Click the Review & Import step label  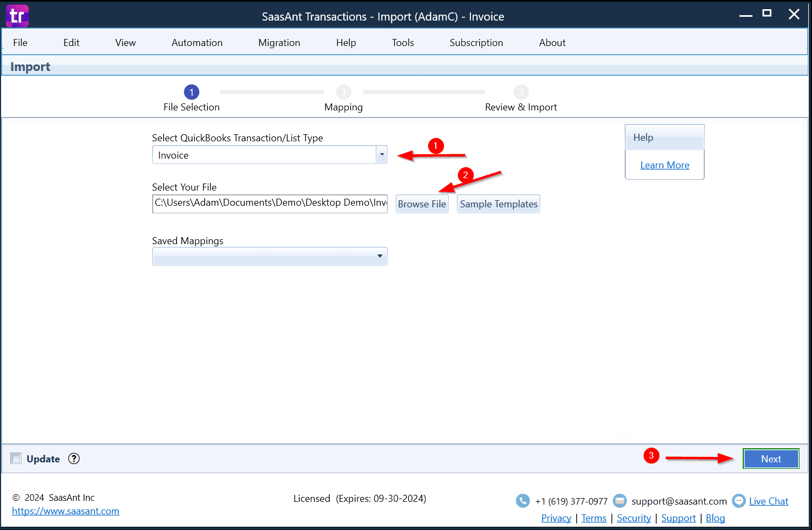[521, 107]
